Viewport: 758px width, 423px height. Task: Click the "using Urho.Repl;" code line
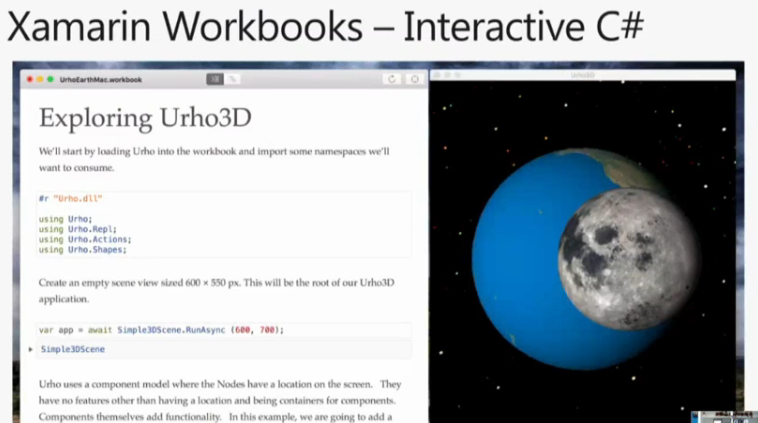click(78, 229)
